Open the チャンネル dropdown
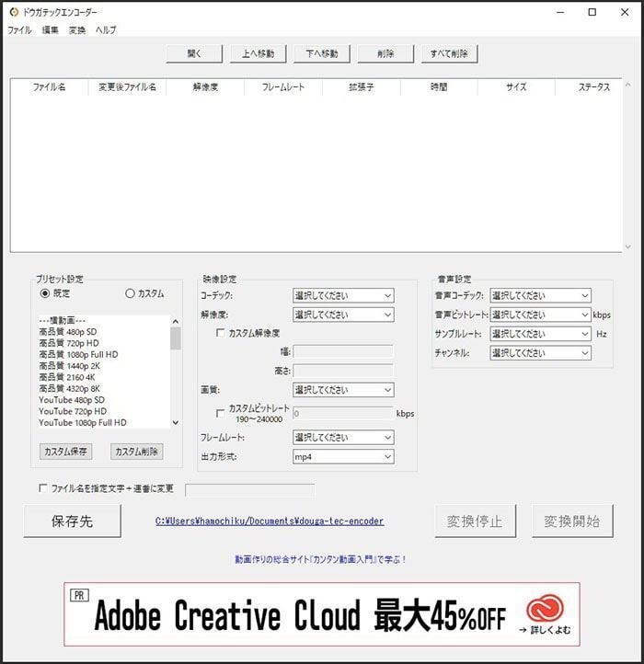 [x=540, y=353]
